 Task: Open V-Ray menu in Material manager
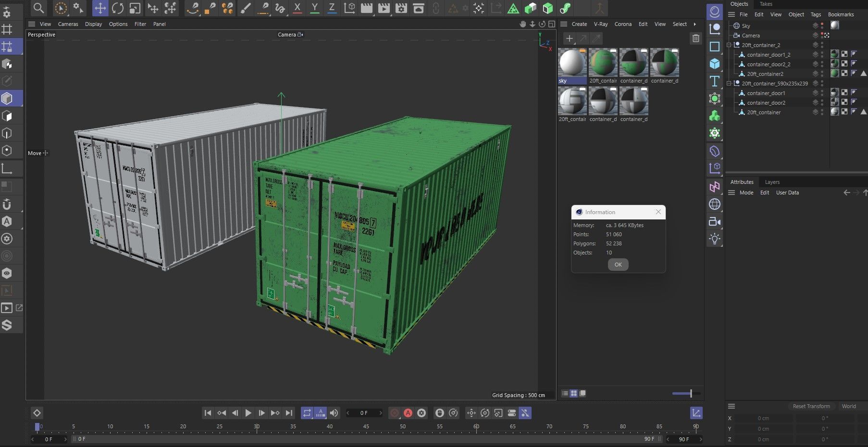[601, 24]
